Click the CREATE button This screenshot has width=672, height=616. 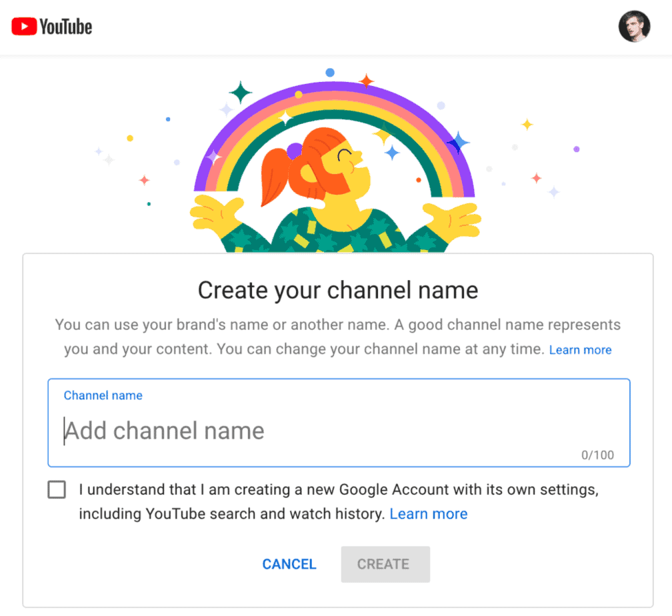point(385,564)
